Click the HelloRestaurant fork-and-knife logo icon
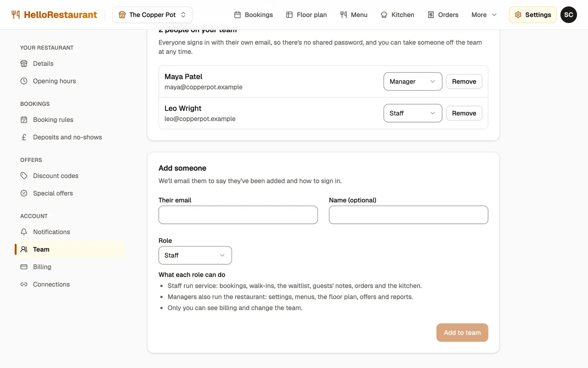 (15, 15)
